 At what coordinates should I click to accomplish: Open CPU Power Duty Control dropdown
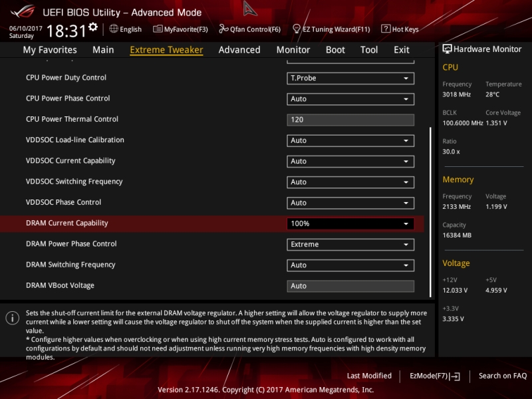[x=350, y=78]
